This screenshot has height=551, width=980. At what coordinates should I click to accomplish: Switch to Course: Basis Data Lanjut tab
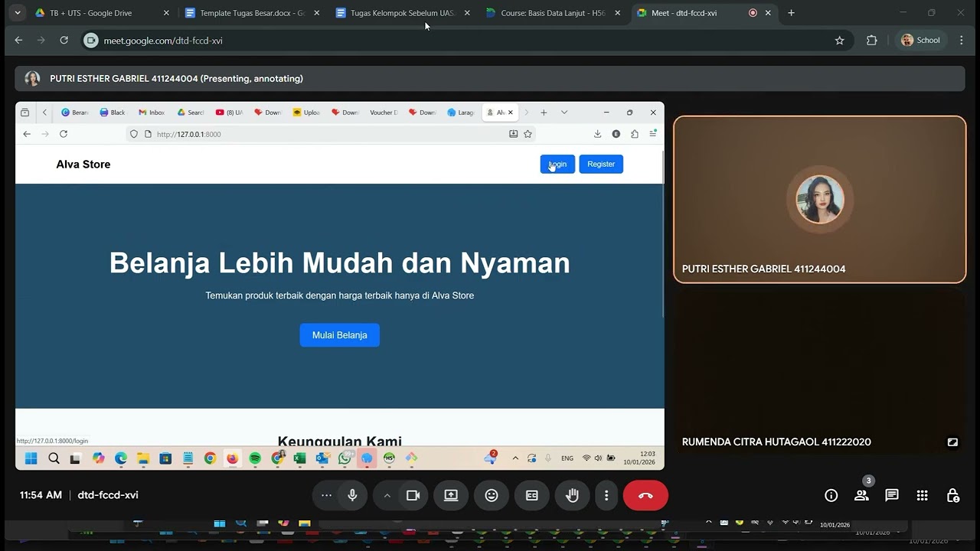click(553, 13)
